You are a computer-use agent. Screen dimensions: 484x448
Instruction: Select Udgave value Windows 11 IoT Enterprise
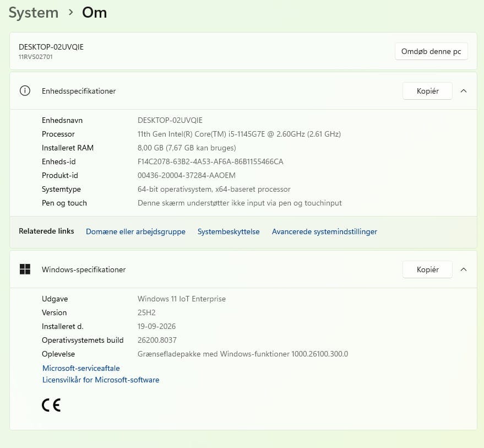182,299
